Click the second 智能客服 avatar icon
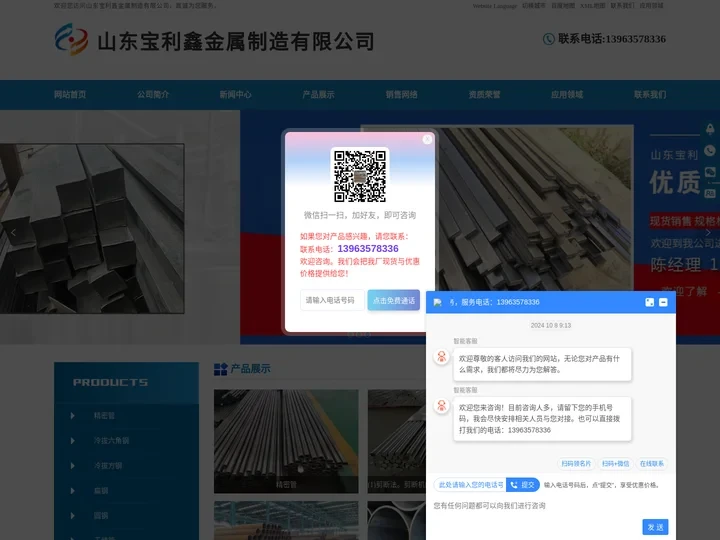Screen dimensions: 720x540 pyautogui.click(x=442, y=406)
